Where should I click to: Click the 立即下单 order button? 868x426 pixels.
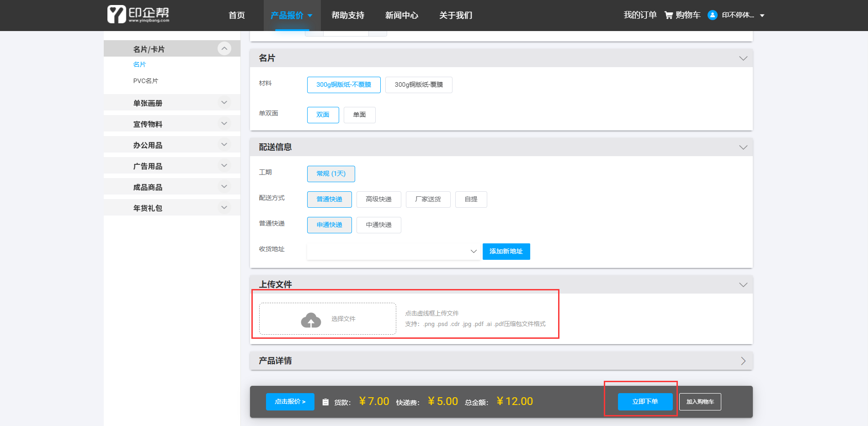point(645,402)
